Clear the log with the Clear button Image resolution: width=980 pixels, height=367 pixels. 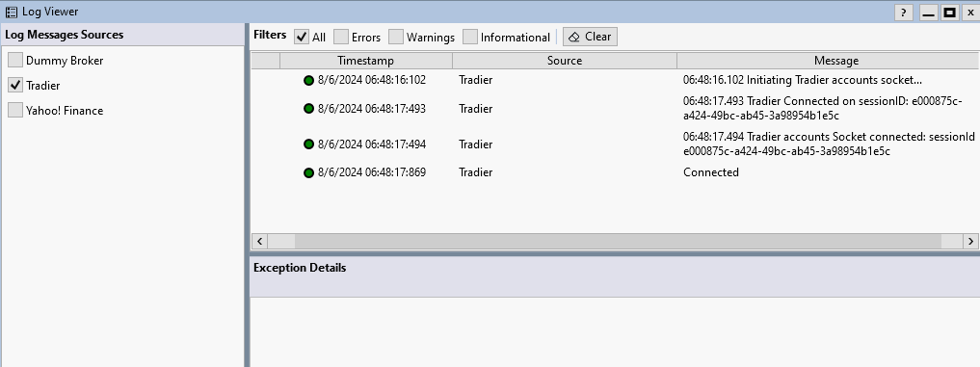(x=590, y=37)
